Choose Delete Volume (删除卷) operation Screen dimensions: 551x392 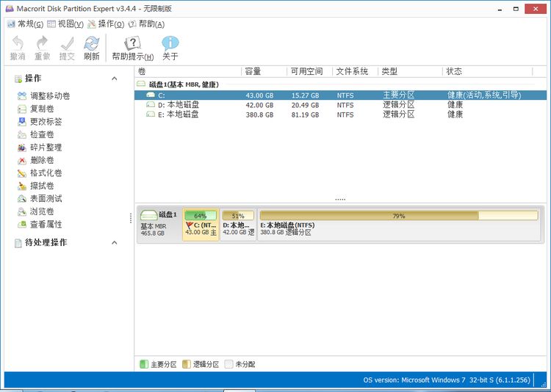35,160
